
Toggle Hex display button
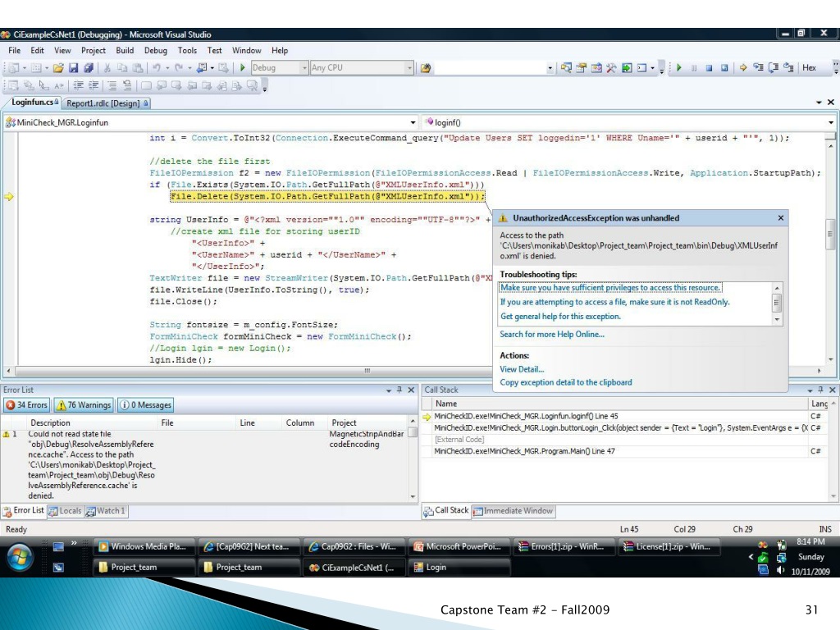tap(809, 68)
